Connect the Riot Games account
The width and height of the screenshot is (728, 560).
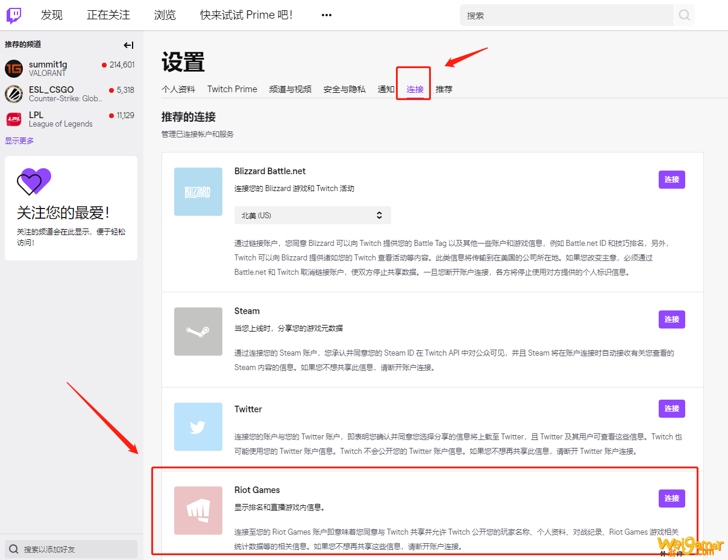[672, 499]
